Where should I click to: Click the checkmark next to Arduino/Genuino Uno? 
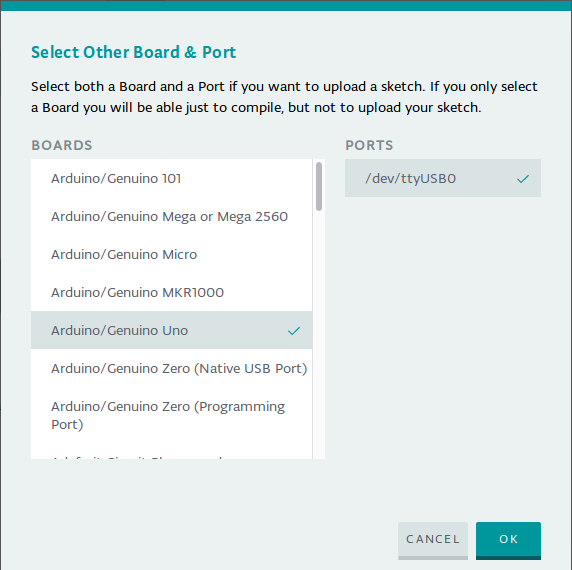(x=294, y=331)
